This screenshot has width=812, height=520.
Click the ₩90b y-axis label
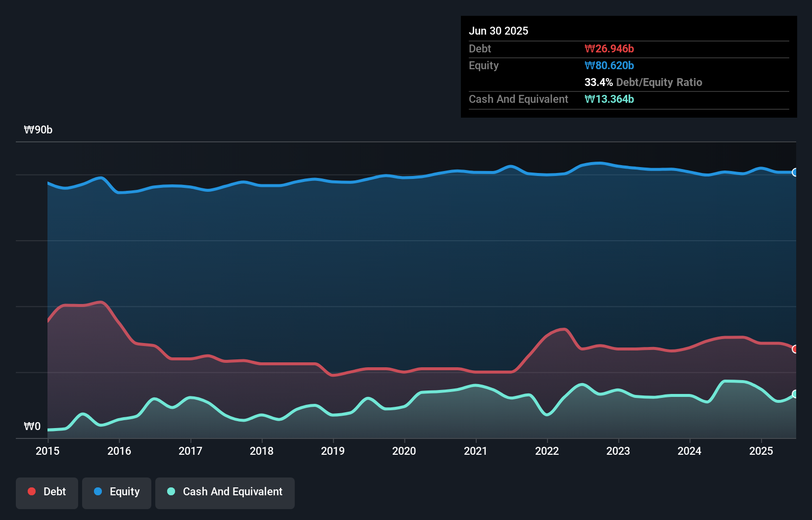pyautogui.click(x=38, y=130)
